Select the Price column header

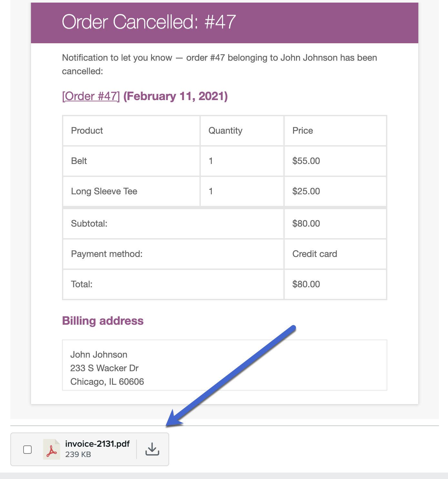[x=302, y=130]
